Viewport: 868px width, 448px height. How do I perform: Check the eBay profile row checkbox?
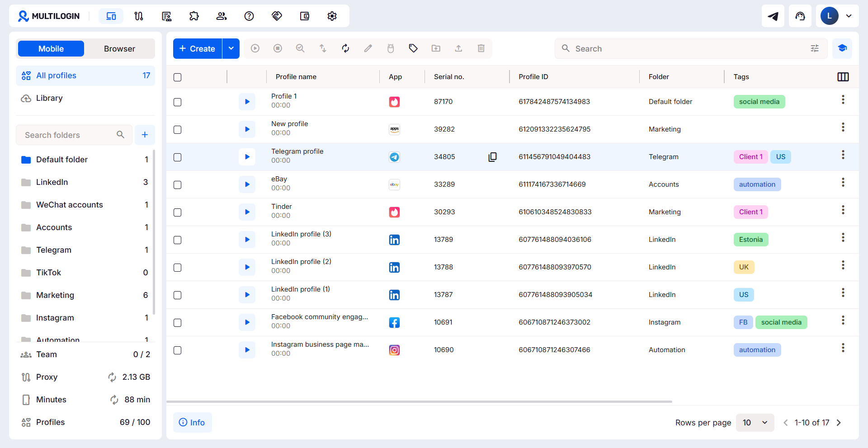(178, 185)
